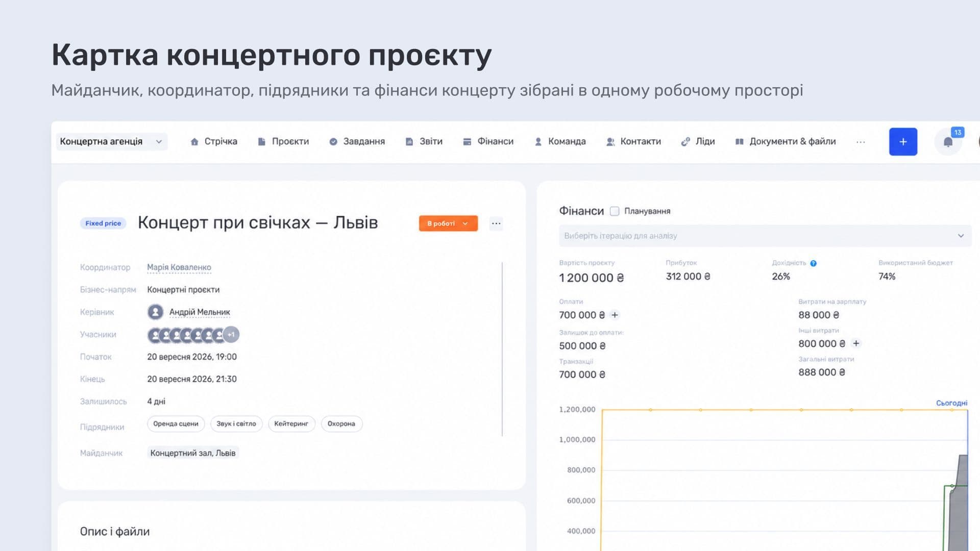The image size is (980, 551).
Task: Open project options three-dots menu
Action: pos(496,223)
